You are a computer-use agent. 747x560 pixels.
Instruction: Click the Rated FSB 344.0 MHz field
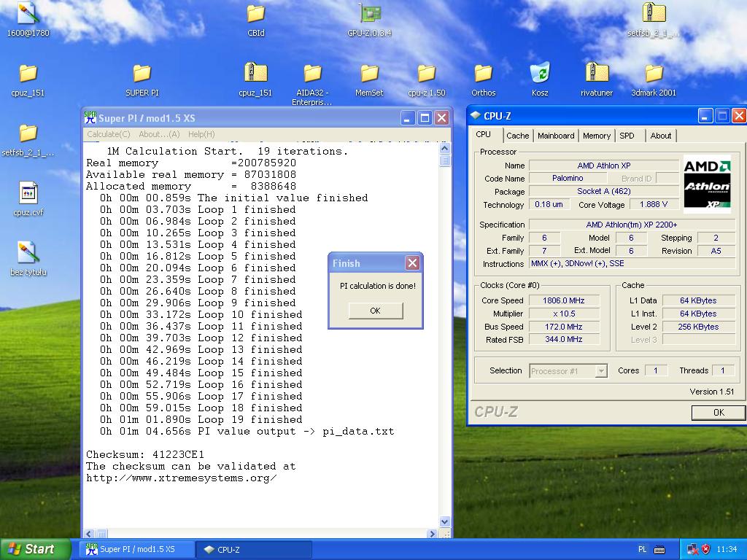click(x=564, y=340)
